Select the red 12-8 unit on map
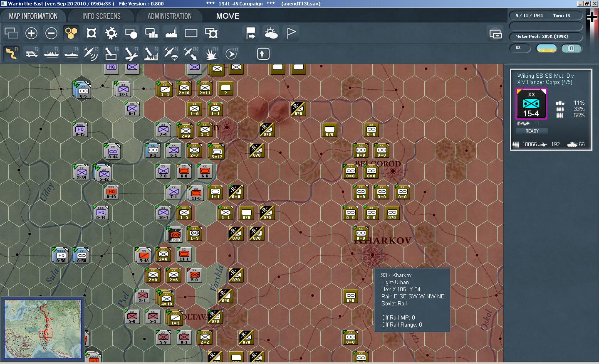The image size is (599, 364). [x=175, y=235]
